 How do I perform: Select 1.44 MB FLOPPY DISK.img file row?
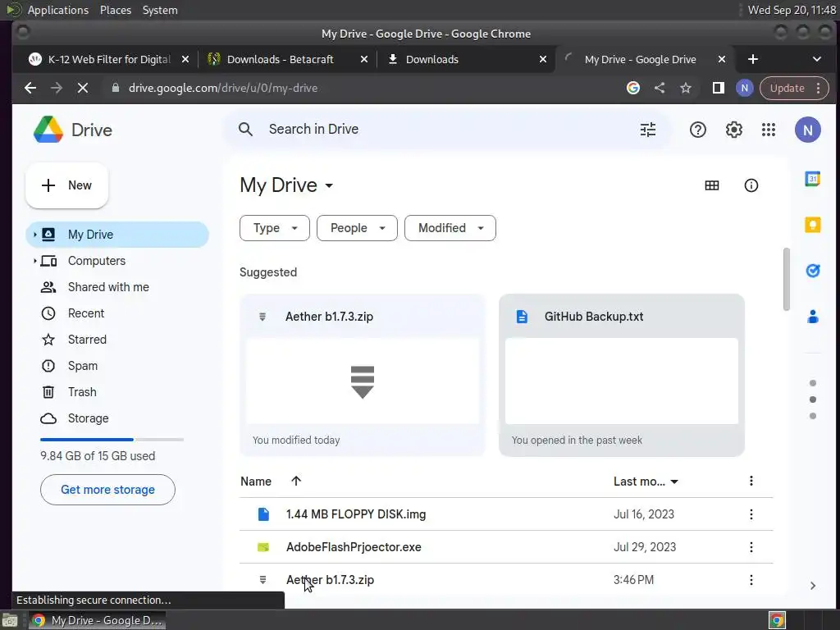point(505,514)
